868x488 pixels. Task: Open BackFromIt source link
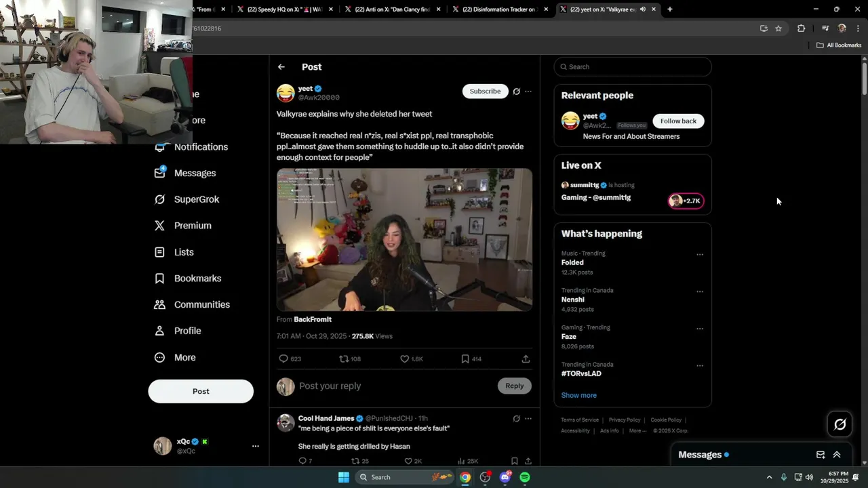click(313, 319)
